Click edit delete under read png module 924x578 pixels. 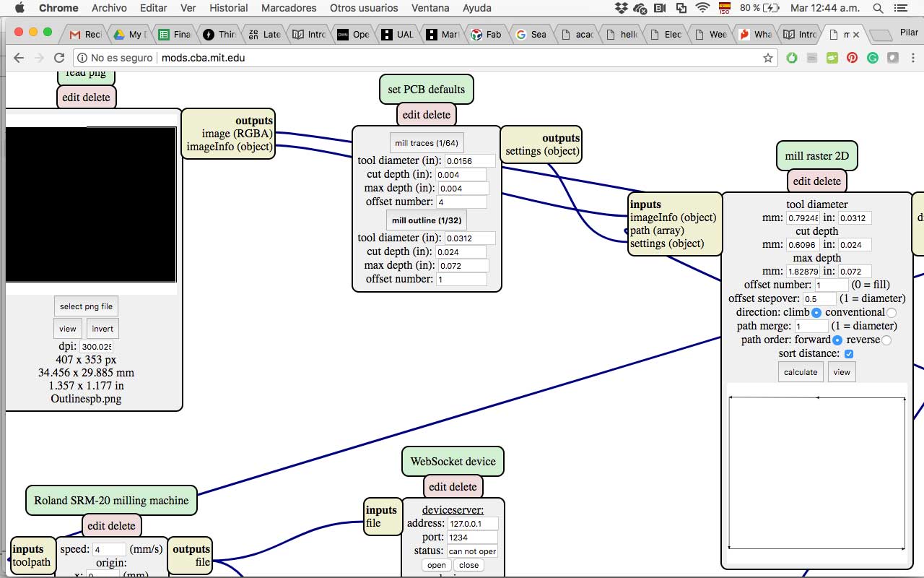point(86,97)
